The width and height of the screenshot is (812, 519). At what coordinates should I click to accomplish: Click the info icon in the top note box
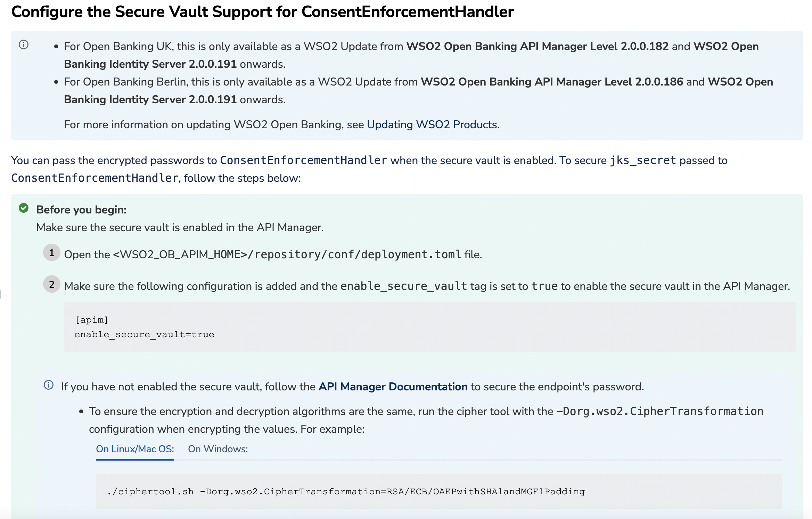coord(23,44)
